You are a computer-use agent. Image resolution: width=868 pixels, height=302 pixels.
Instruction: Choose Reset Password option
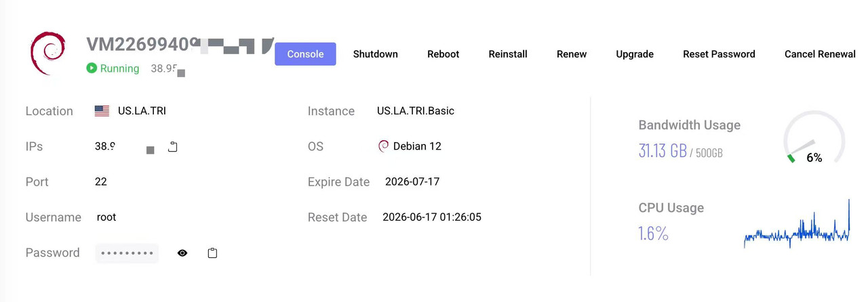[x=719, y=54]
